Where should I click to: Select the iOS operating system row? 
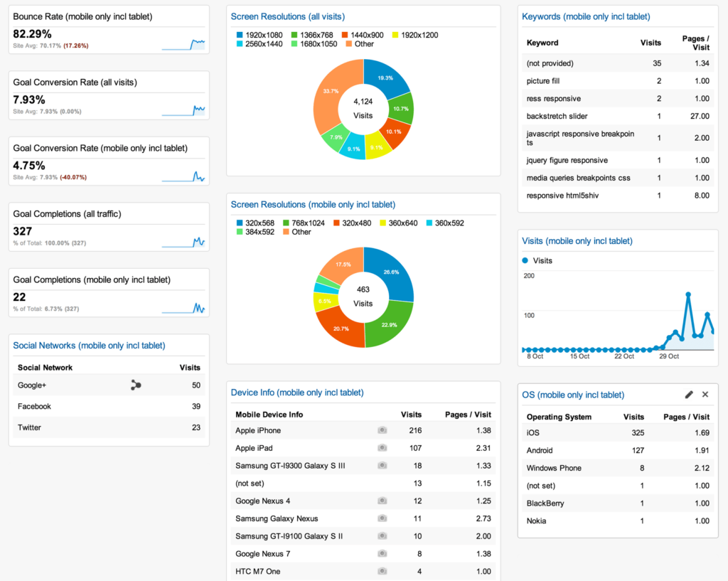[x=618, y=432]
